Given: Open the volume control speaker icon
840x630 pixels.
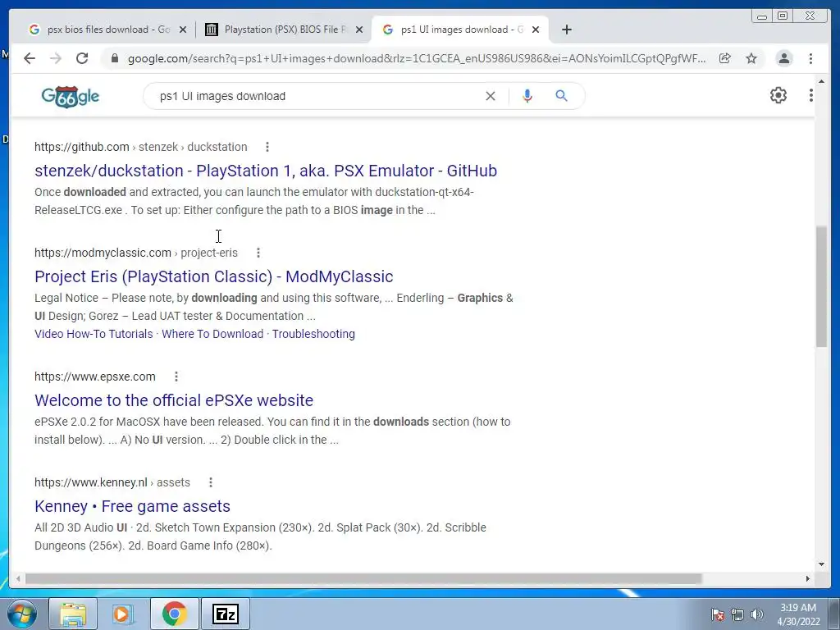Looking at the screenshot, I should pos(757,614).
